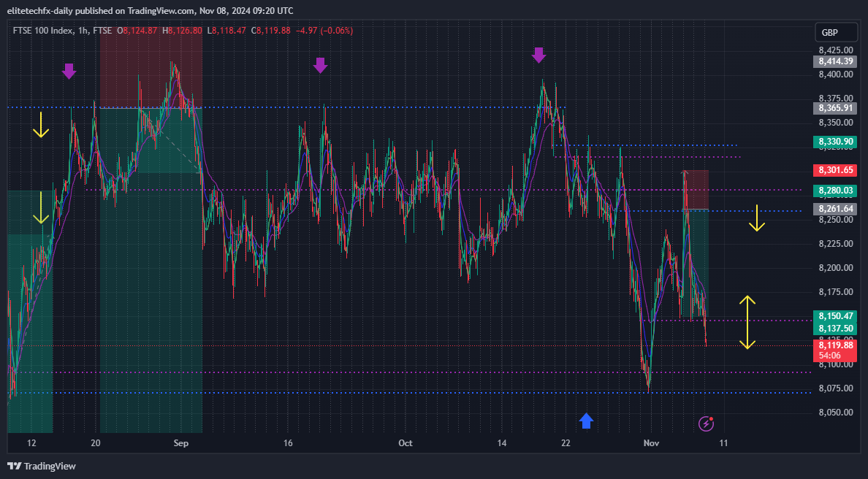Click the low value L8,118.47
The width and height of the screenshot is (868, 479).
[x=226, y=31]
